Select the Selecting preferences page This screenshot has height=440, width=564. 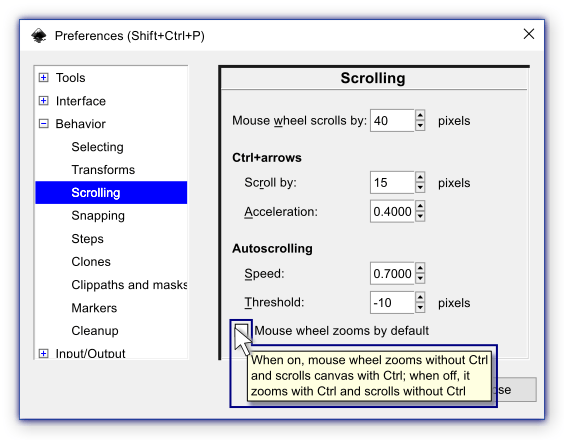click(x=97, y=147)
